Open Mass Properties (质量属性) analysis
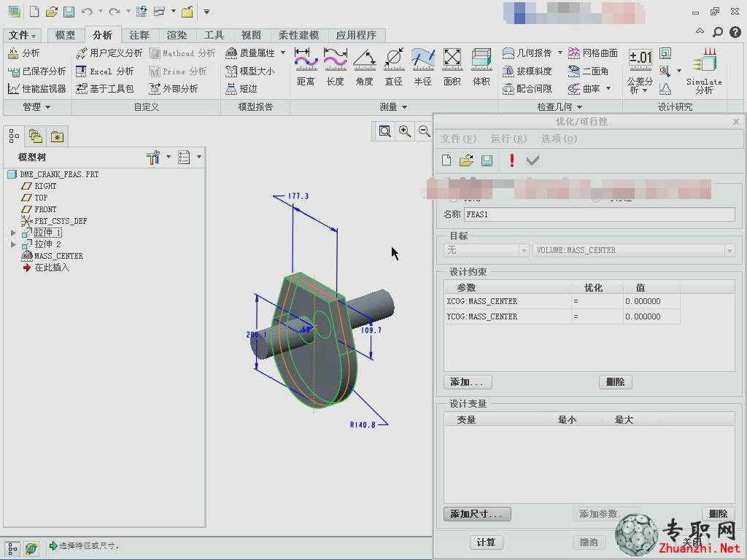Viewport: 747px width, 560px height. click(251, 52)
